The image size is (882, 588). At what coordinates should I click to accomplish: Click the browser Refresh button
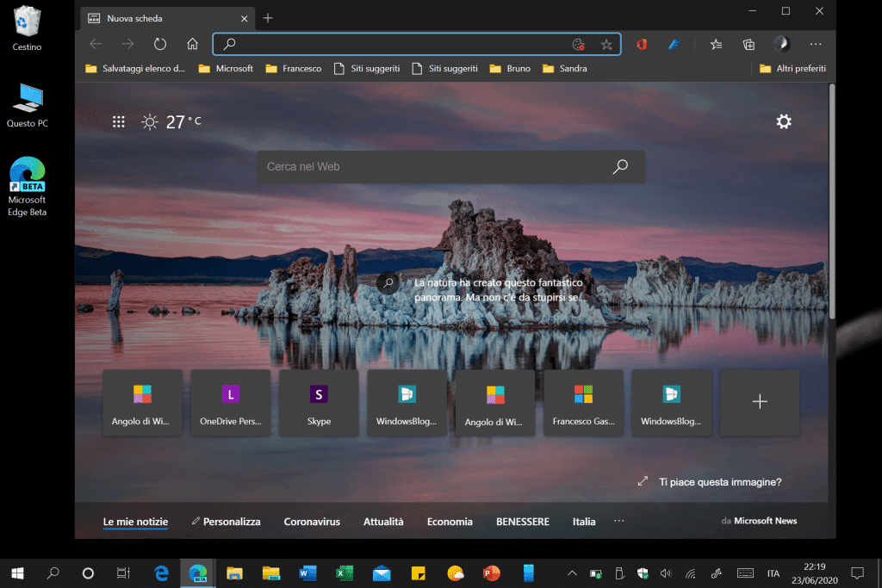click(x=159, y=44)
